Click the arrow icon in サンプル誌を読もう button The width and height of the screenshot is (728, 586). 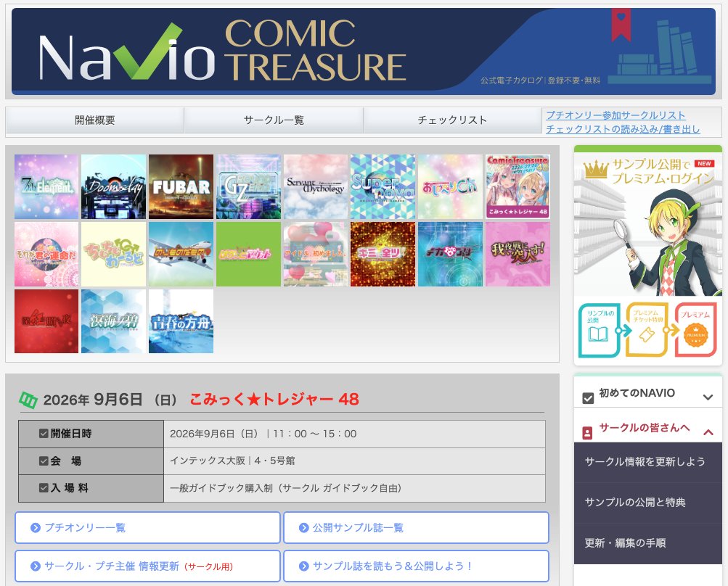click(x=303, y=566)
